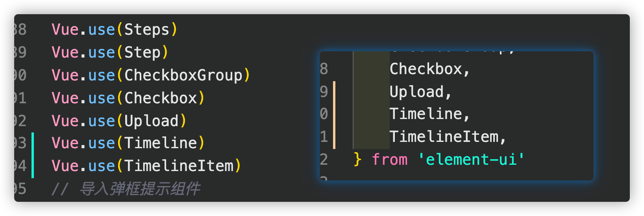Screen dimensions: 644x216
Task: Click the Checkbox import entry in the right panel
Action: click(430, 69)
